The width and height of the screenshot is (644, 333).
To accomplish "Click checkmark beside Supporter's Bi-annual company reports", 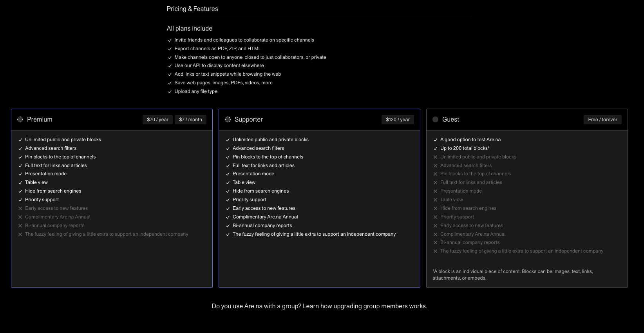I will point(228,226).
